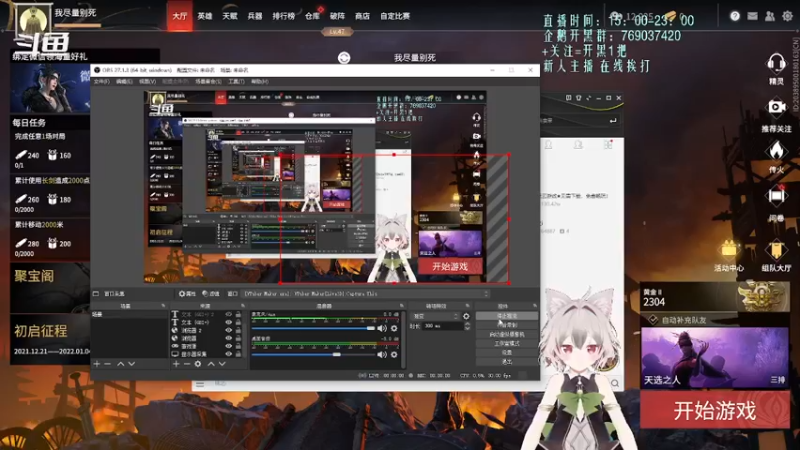The width and height of the screenshot is (800, 450).
Task: Adjust the 麦克风/Aux volume slider
Action: click(313, 328)
